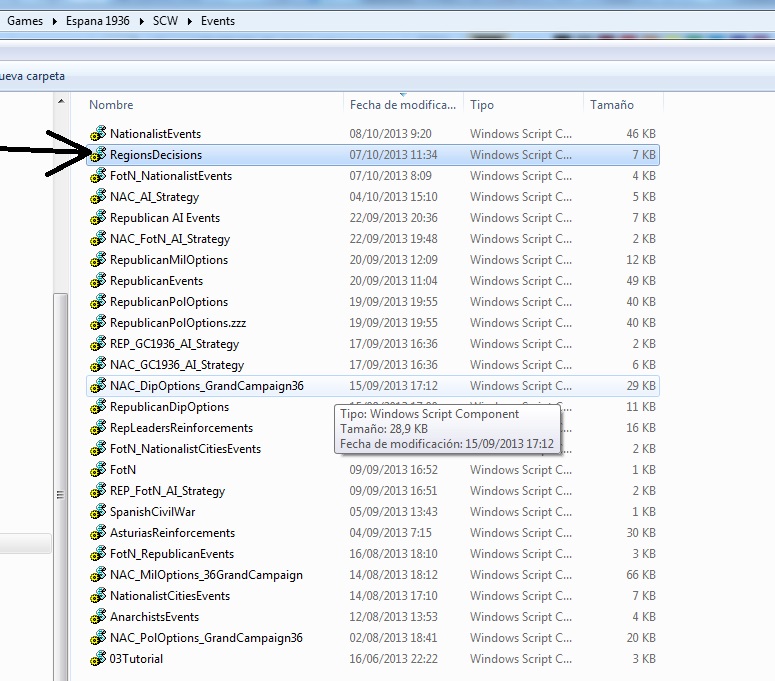The width and height of the screenshot is (775, 681).
Task: Click the NationalistEvents file icon
Action: click(x=98, y=134)
